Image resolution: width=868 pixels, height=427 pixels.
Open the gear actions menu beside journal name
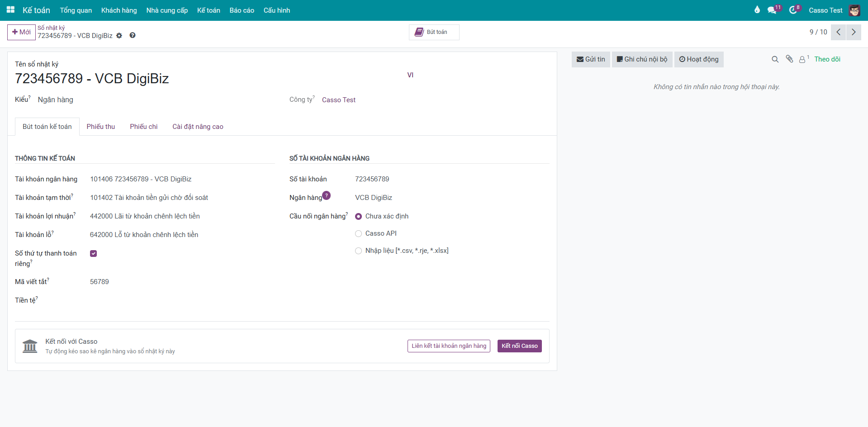[119, 36]
